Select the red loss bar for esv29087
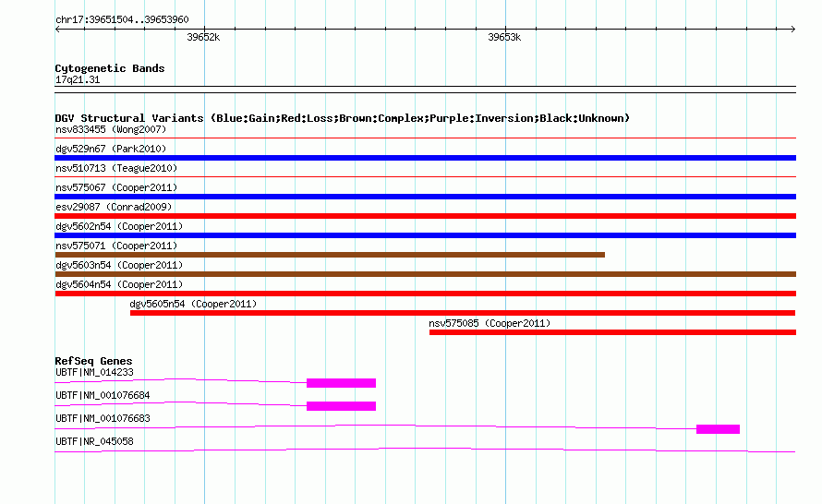822x504 pixels. (425, 216)
